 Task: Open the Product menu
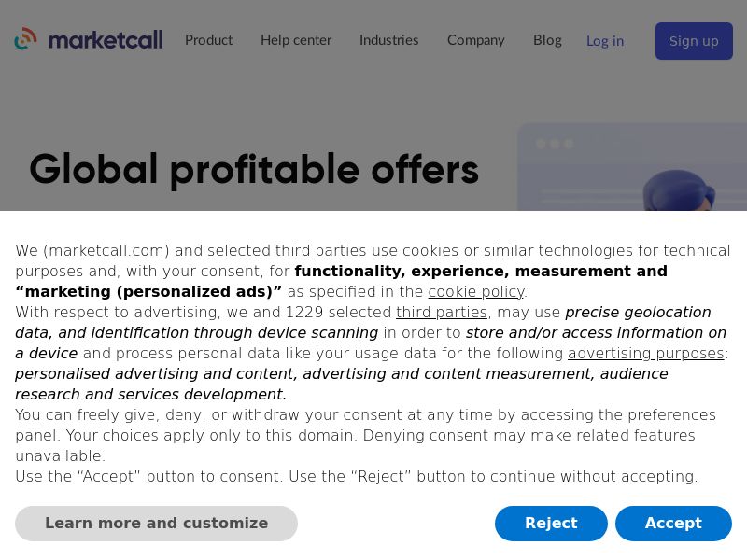pyautogui.click(x=208, y=40)
